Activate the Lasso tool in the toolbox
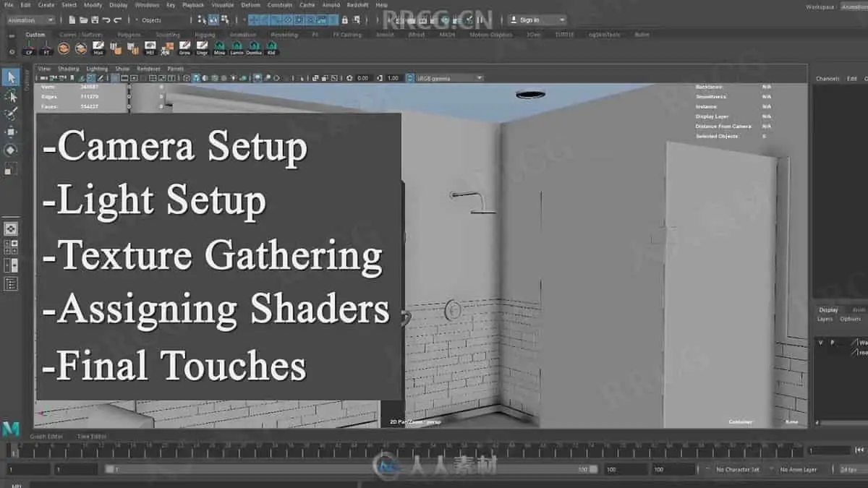 click(x=11, y=96)
